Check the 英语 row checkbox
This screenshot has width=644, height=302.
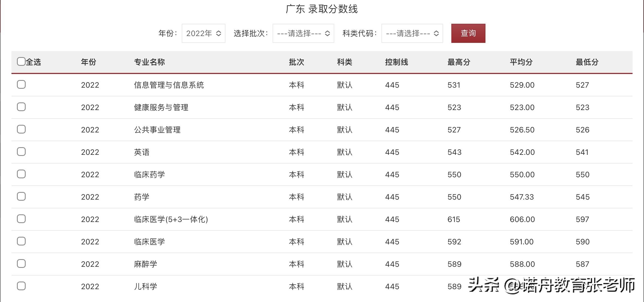pyautogui.click(x=21, y=152)
